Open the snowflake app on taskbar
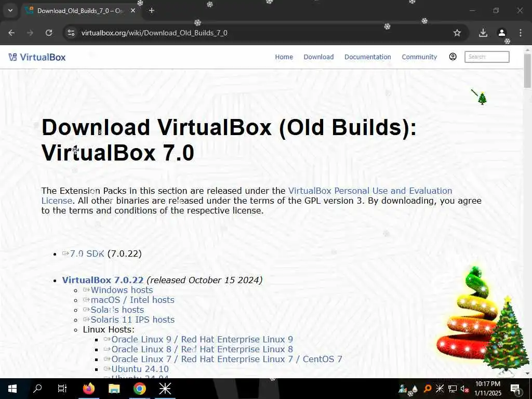The image size is (532, 399). (x=165, y=389)
